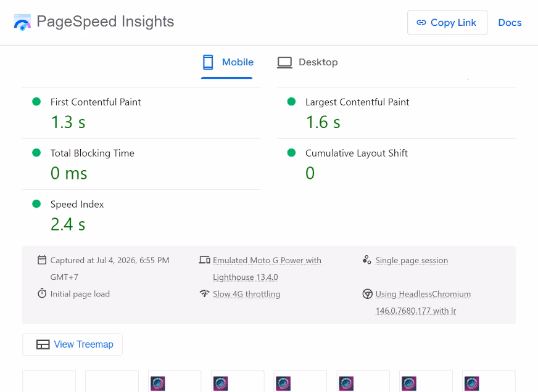Screen dimensions: 538x392
Task: Click the mobile phone icon
Action: (208, 62)
